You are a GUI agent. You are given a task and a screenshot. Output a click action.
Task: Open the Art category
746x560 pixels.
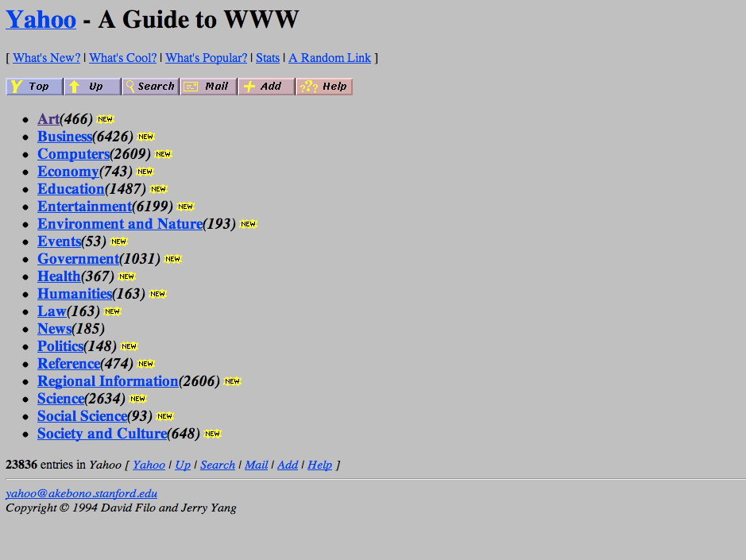(48, 119)
